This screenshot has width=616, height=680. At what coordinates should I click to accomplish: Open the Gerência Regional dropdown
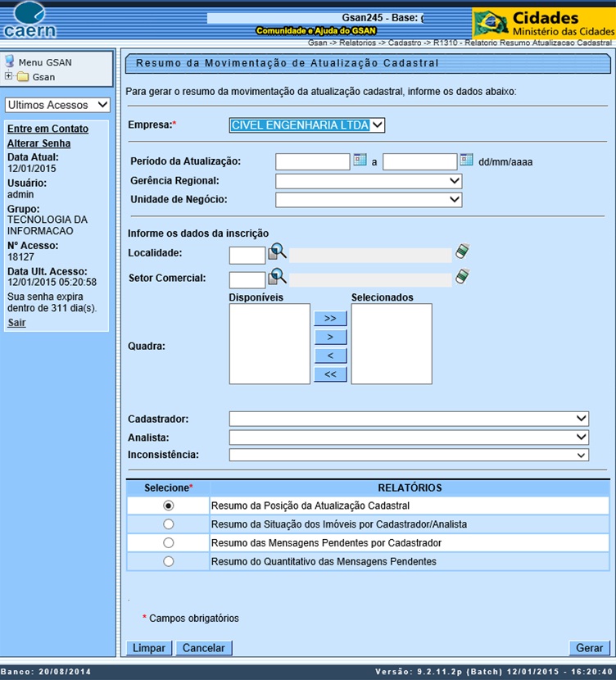[369, 181]
